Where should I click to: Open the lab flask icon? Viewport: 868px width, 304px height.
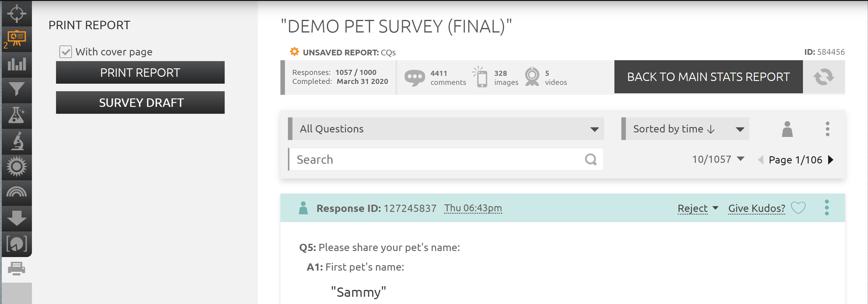[17, 115]
